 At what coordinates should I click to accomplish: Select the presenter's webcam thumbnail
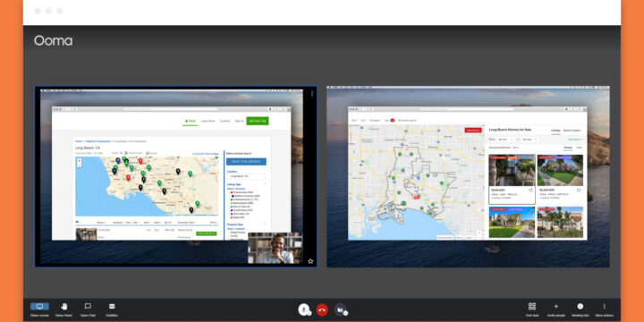275,248
